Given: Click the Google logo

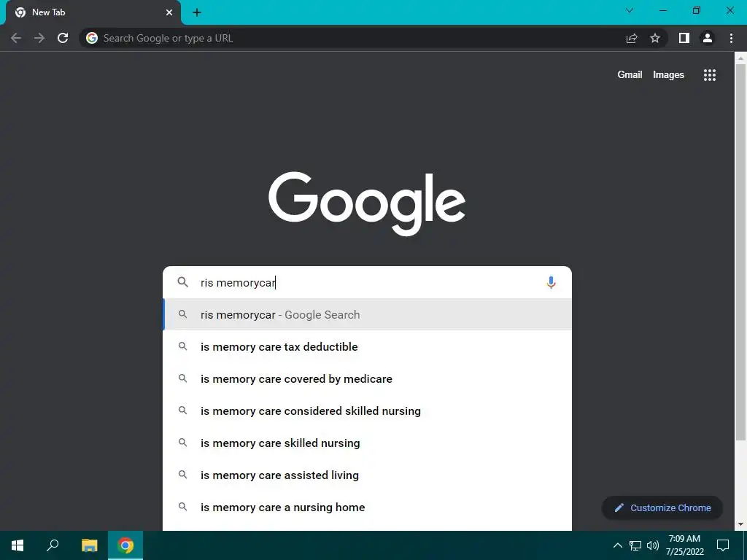Looking at the screenshot, I should point(367,203).
